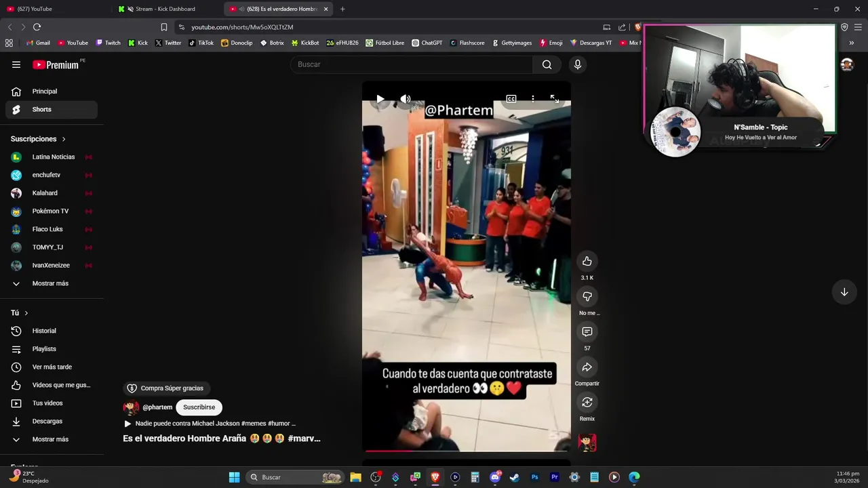Image resolution: width=868 pixels, height=488 pixels.
Task: Bookmark this page in the address bar
Action: 163,27
